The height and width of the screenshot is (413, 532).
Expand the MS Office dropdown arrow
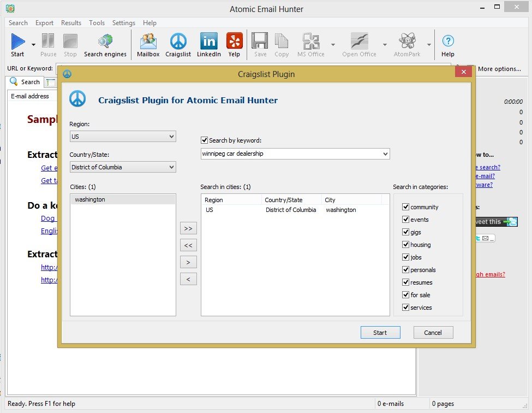pos(333,44)
